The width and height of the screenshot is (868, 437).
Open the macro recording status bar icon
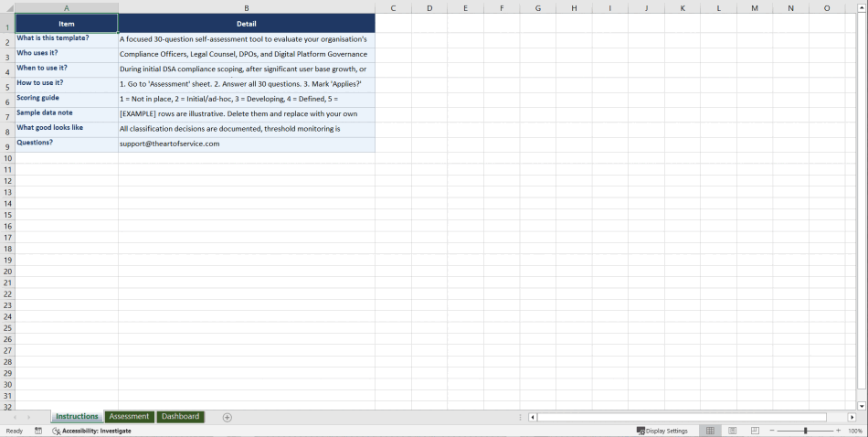click(x=38, y=431)
